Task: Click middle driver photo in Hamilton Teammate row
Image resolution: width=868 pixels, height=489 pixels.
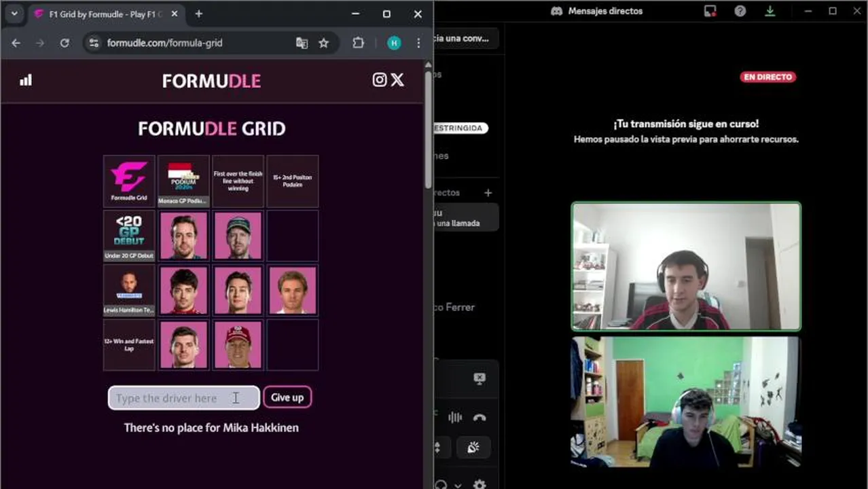Action: click(x=238, y=290)
